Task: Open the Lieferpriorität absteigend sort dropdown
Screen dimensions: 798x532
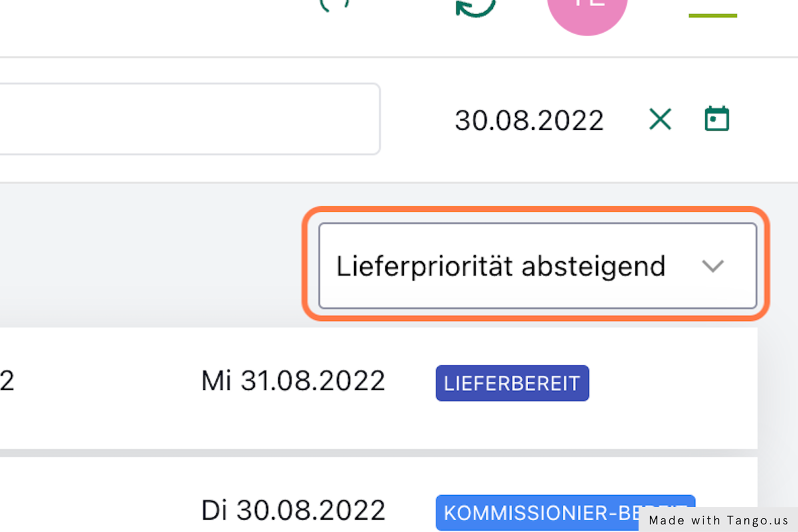Action: point(501,266)
